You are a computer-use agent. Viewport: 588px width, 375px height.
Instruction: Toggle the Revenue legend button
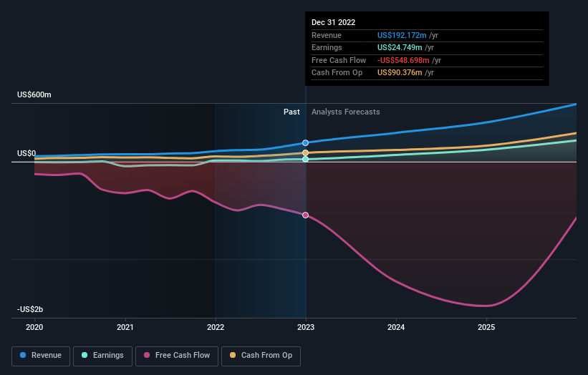41,356
